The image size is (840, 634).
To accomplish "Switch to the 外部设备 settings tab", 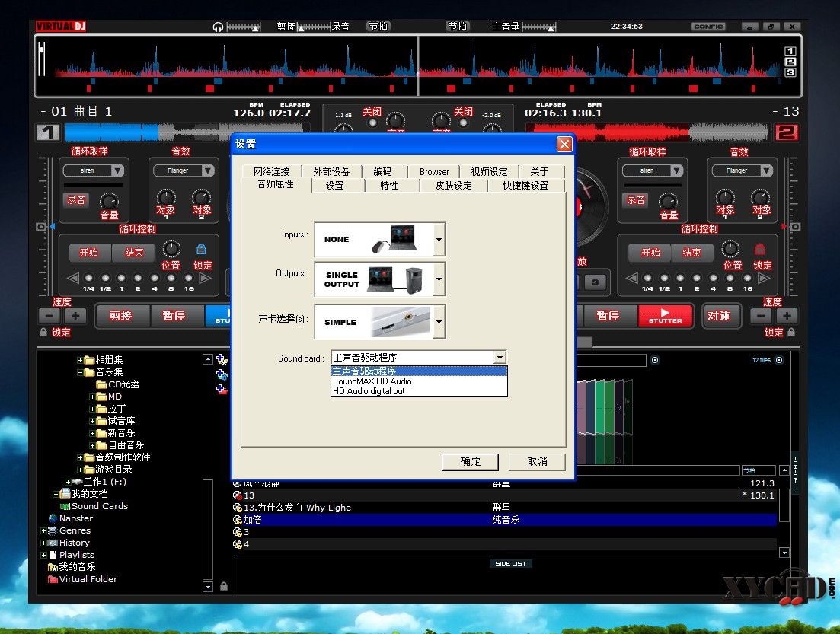I will pyautogui.click(x=331, y=171).
